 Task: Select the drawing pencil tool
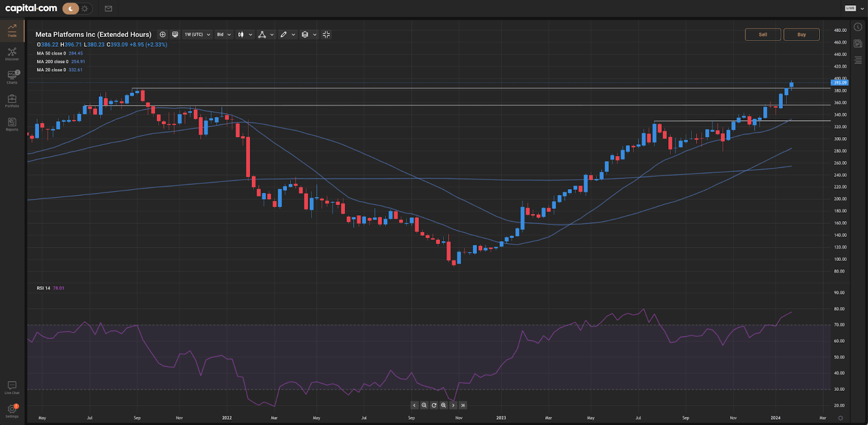coord(283,34)
